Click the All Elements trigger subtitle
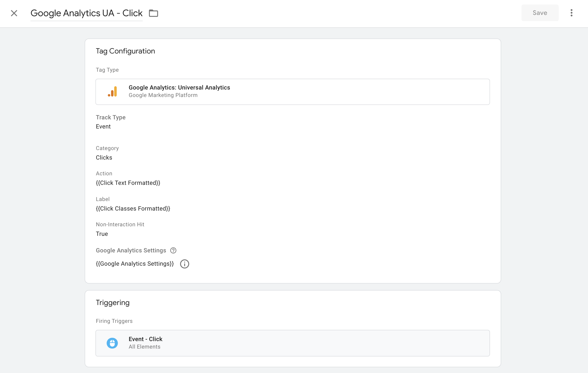The image size is (588, 373). pos(144,347)
